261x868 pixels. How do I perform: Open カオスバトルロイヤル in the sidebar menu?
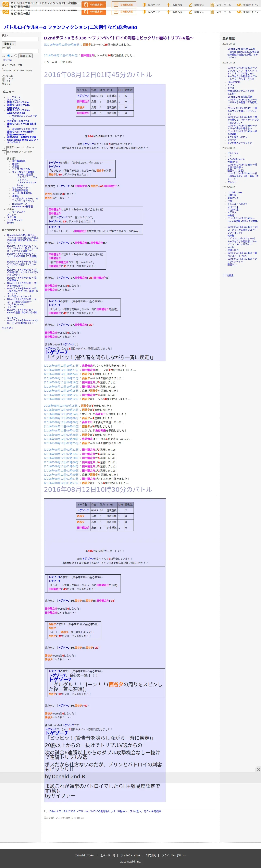click(18, 121)
